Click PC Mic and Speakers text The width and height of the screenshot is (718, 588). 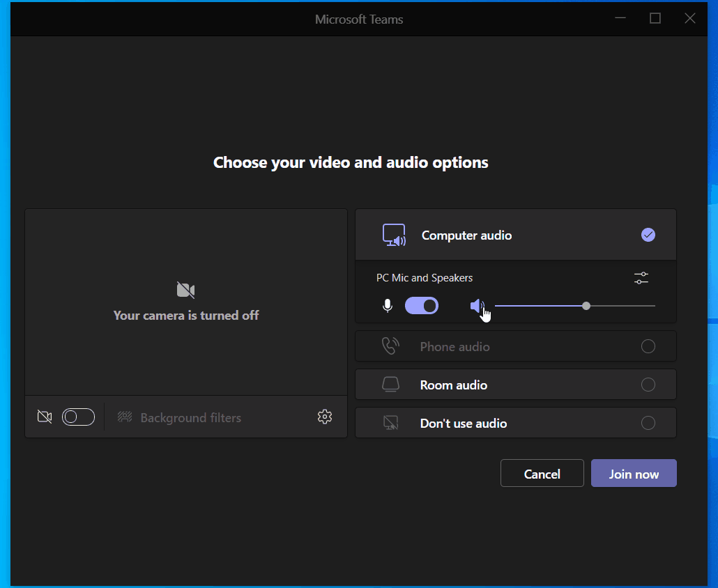point(425,278)
